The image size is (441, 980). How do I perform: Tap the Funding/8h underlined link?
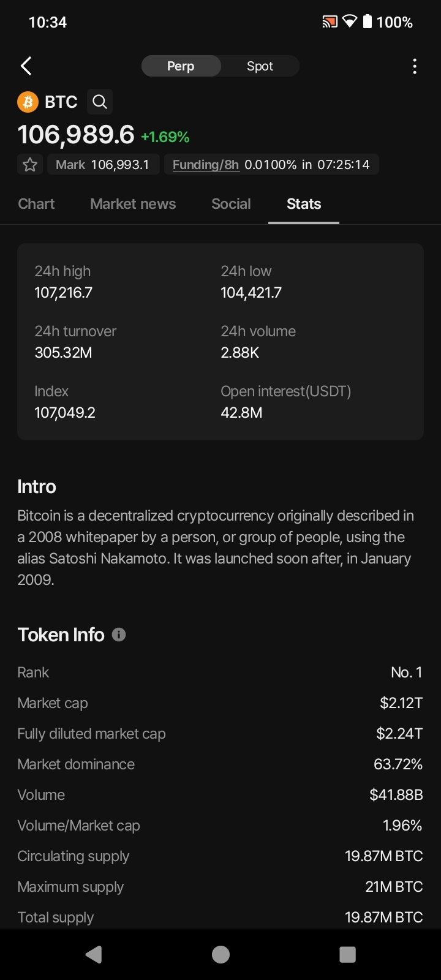206,165
